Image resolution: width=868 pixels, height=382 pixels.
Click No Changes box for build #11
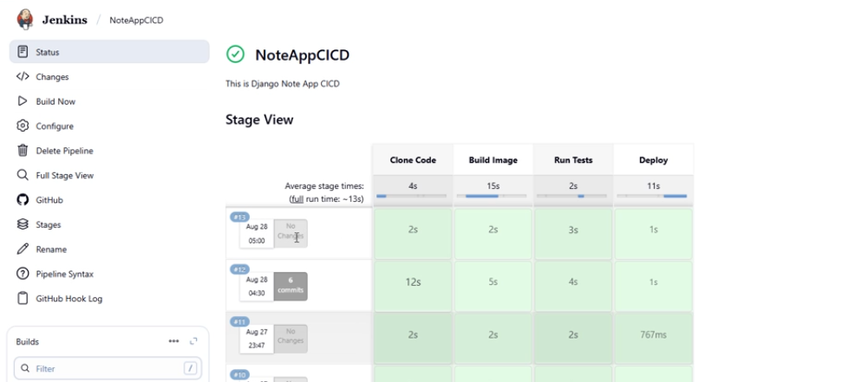point(290,339)
